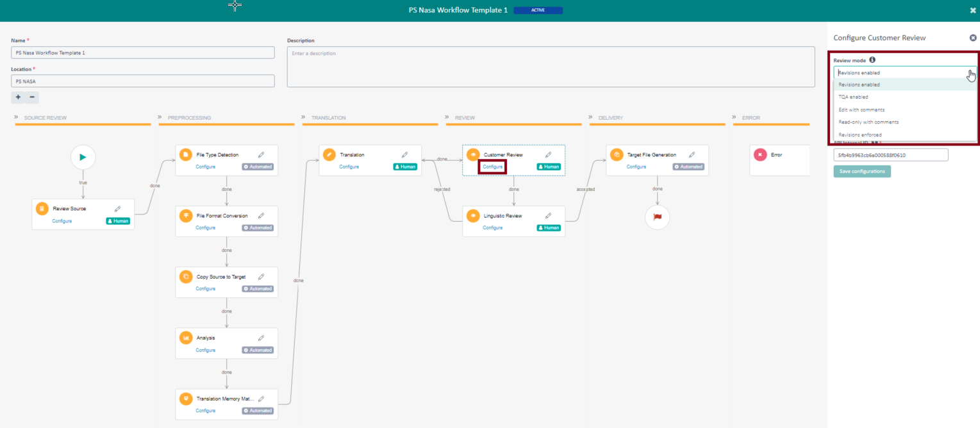980x428 pixels.
Task: Edit Copy Source to Target pencil icon
Action: click(x=261, y=277)
